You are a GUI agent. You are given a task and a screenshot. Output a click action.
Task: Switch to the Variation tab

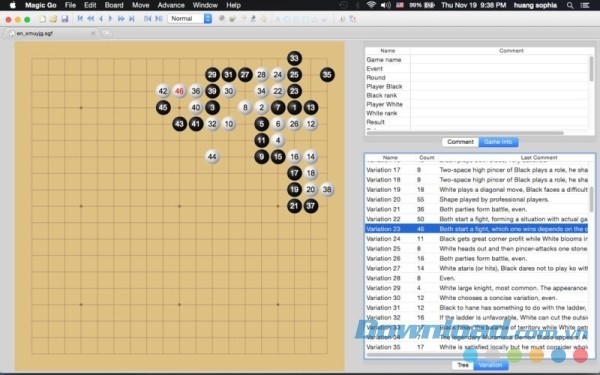tap(491, 365)
